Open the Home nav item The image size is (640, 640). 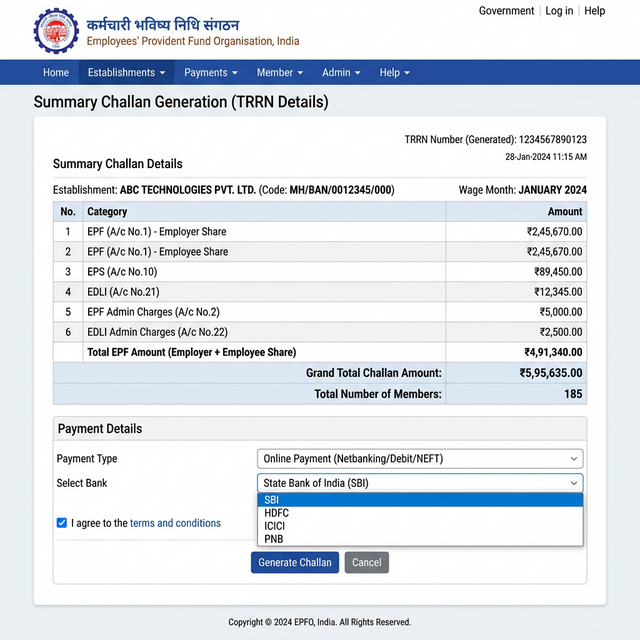[56, 73]
